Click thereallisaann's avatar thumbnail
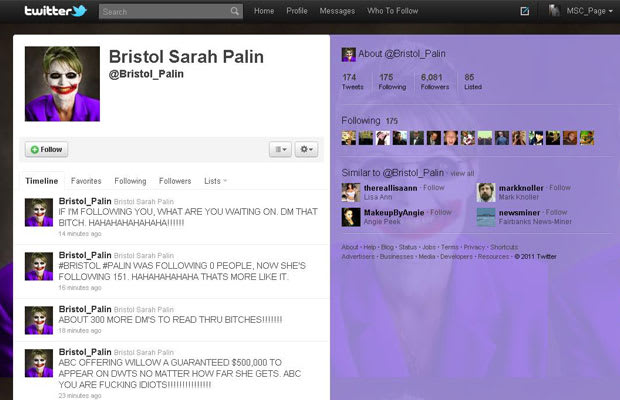 [x=351, y=192]
